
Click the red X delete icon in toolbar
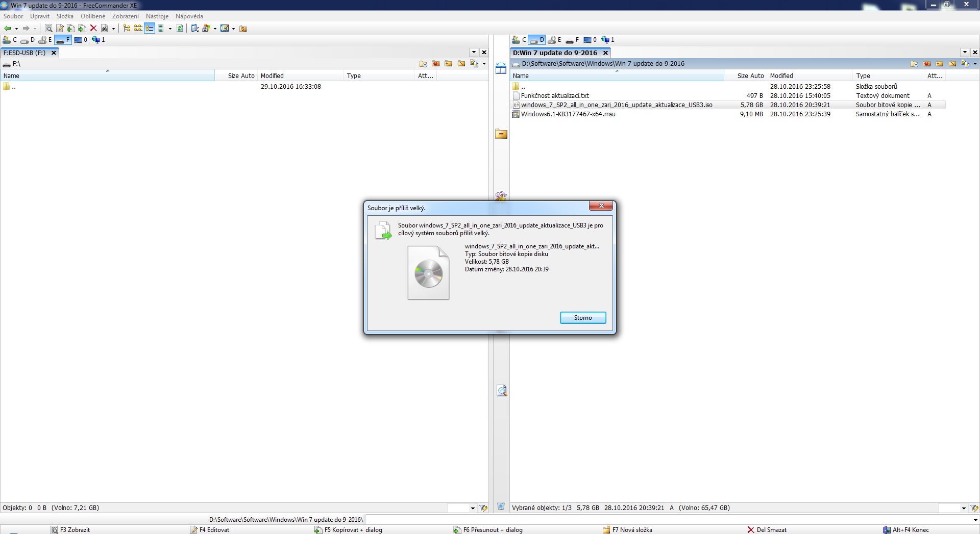[93, 29]
